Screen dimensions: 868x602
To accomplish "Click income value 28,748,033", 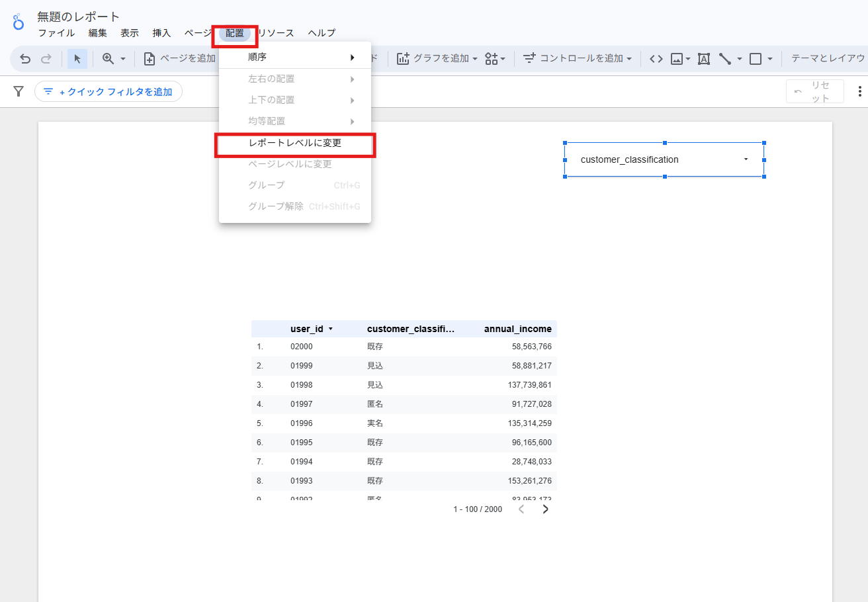I will click(532, 462).
